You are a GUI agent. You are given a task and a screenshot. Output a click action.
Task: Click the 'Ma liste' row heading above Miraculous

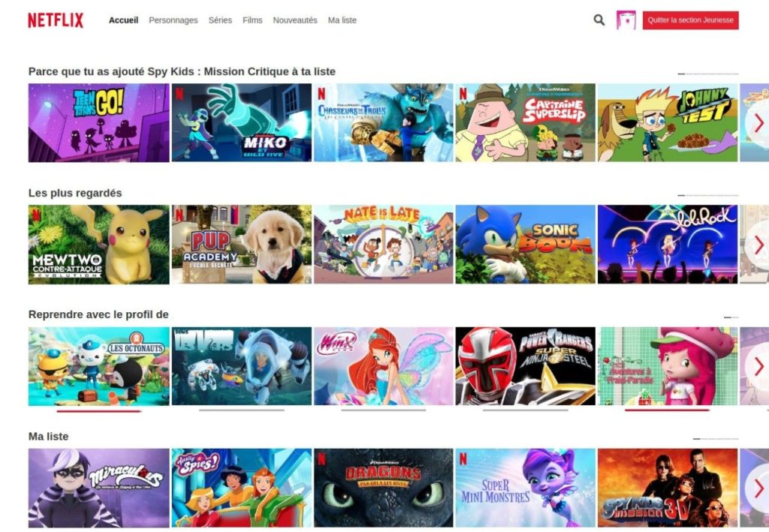(x=49, y=437)
